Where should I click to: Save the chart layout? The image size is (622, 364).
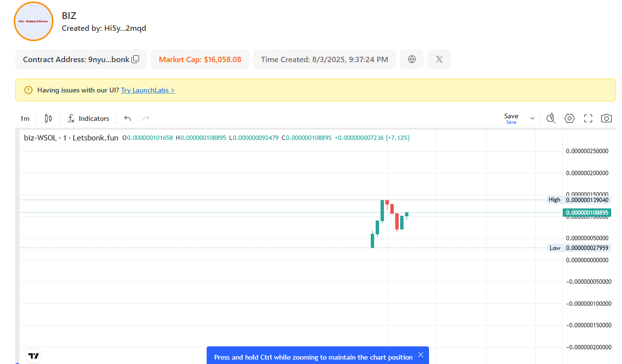pyautogui.click(x=511, y=118)
